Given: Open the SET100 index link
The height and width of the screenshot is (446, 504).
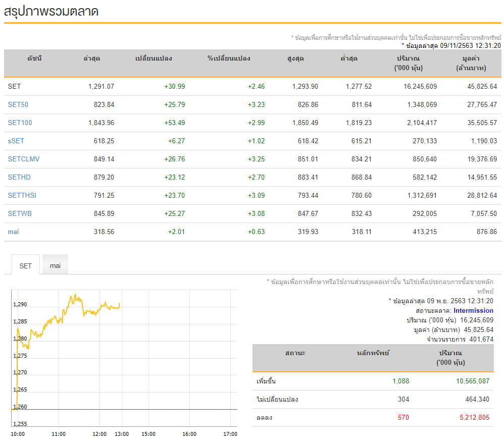Looking at the screenshot, I should click(20, 123).
